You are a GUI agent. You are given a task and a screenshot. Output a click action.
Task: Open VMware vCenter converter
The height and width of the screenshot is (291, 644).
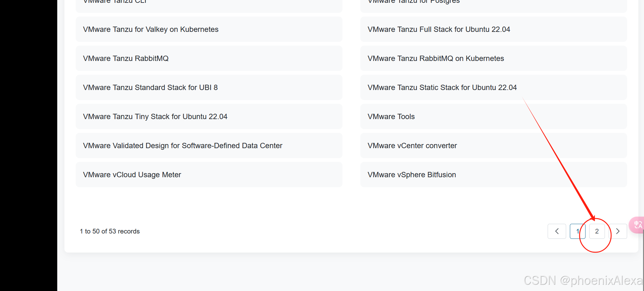pyautogui.click(x=494, y=146)
